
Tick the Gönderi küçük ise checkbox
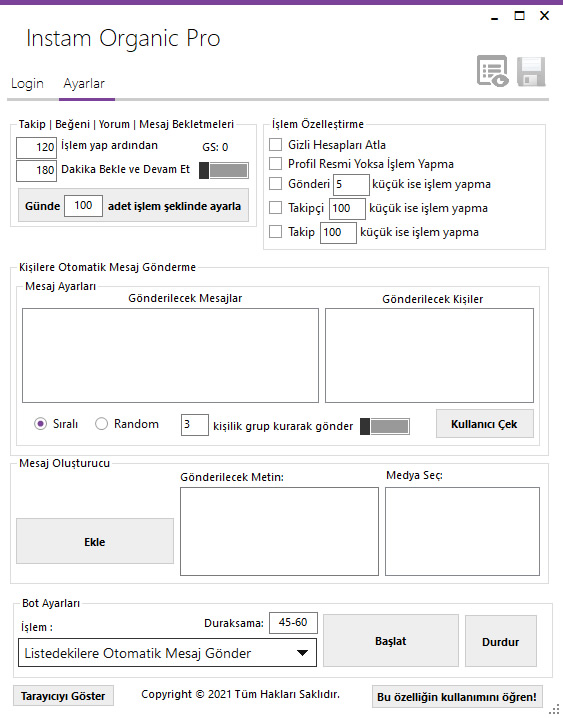point(276,184)
